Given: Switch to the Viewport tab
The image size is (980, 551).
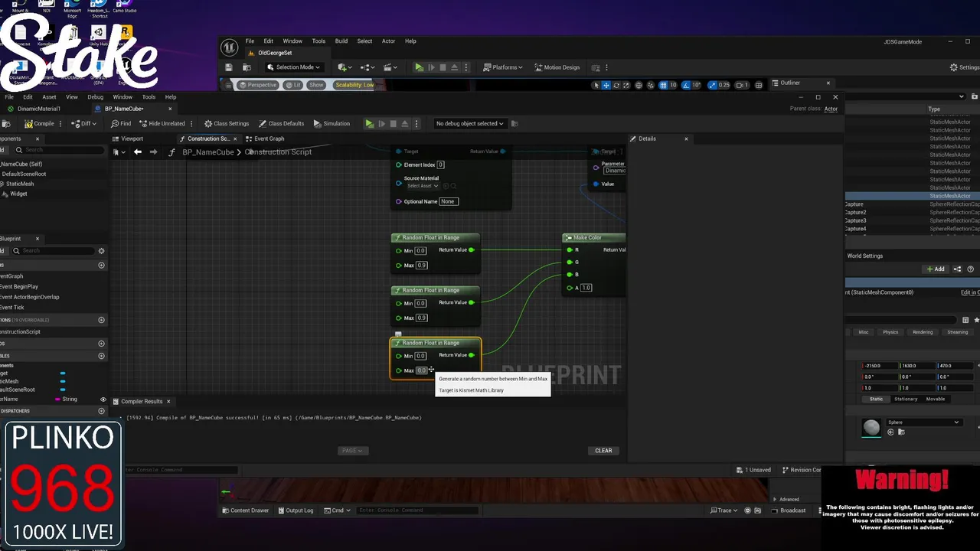Looking at the screenshot, I should tap(128, 139).
